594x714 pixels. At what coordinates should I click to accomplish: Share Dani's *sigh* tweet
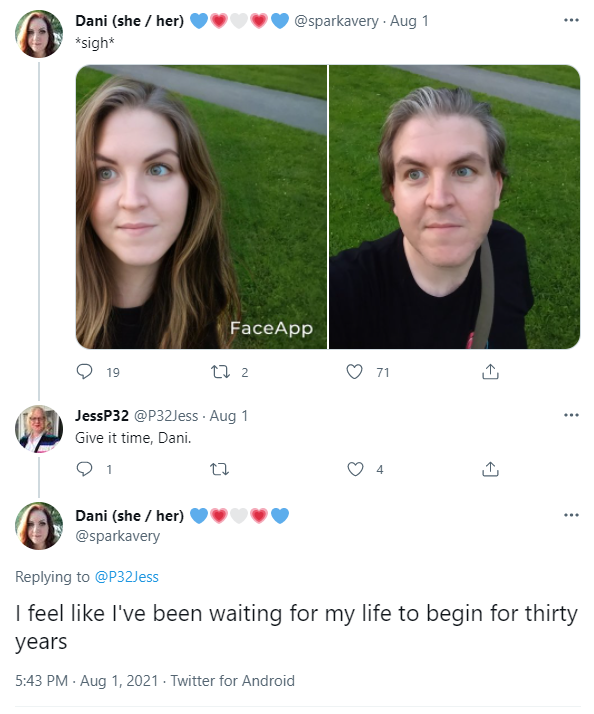(x=490, y=372)
